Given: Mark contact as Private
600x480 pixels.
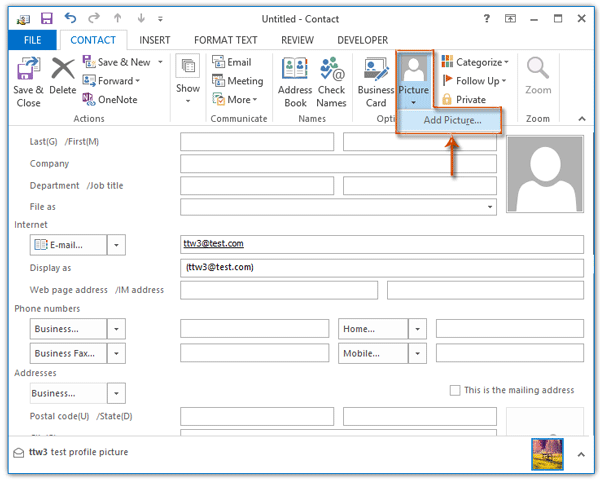Looking at the screenshot, I should point(464,100).
